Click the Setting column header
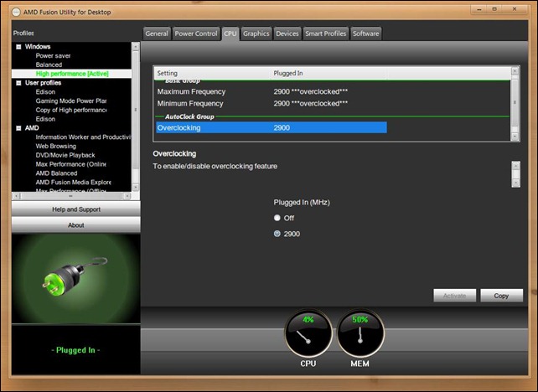Screen dimensions: 538x392 coord(212,73)
